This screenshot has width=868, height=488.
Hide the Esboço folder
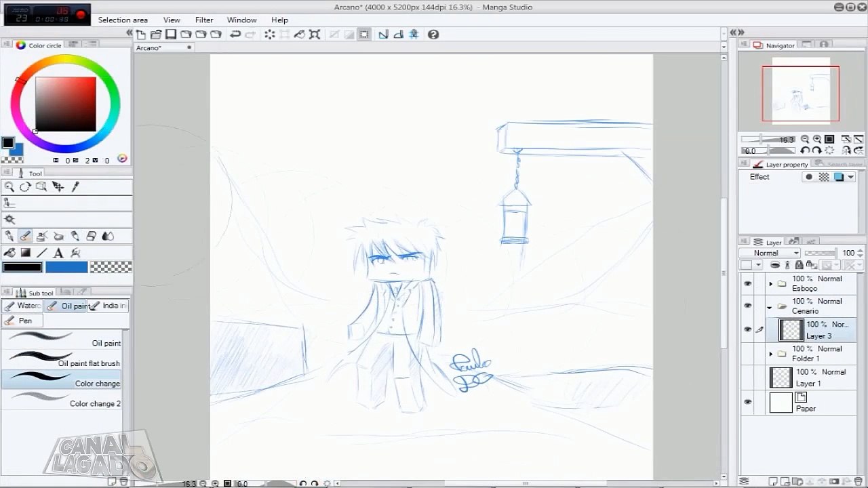(747, 284)
